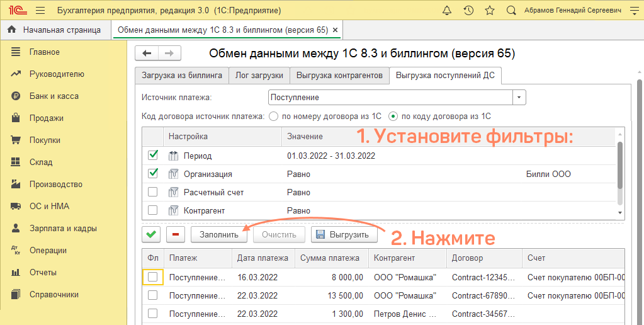Open the search magnifier icon
This screenshot has width=644, height=325.
pos(511,10)
